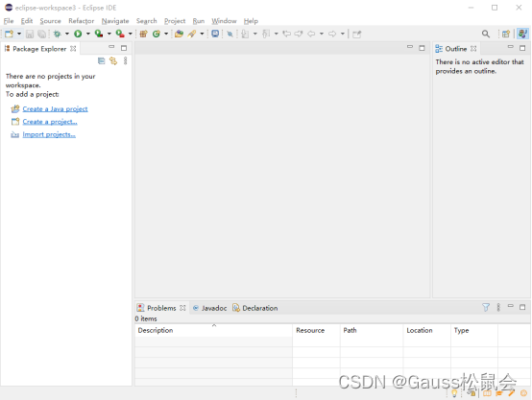Image resolution: width=532 pixels, height=400 pixels.
Task: Sort by the Resource column header
Action: (x=316, y=330)
